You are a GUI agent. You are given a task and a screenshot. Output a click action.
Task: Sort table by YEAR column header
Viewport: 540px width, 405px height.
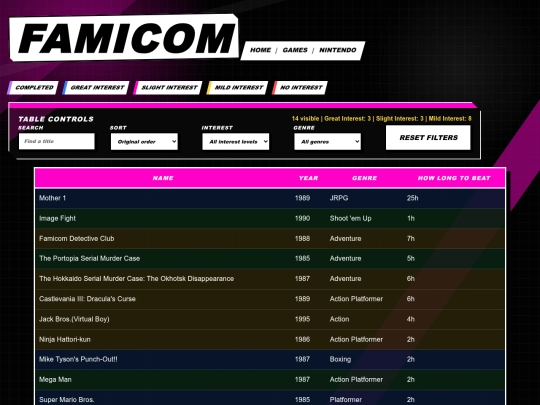coord(308,178)
